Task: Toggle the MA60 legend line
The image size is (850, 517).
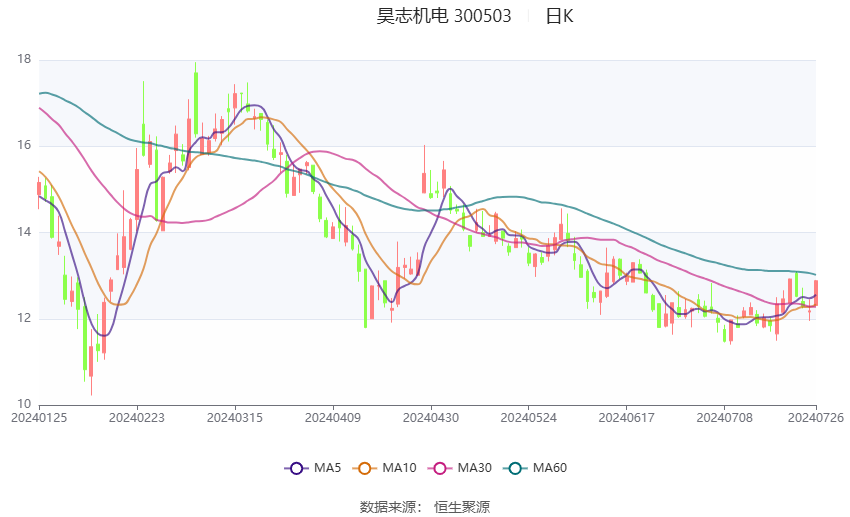Action: [535, 468]
